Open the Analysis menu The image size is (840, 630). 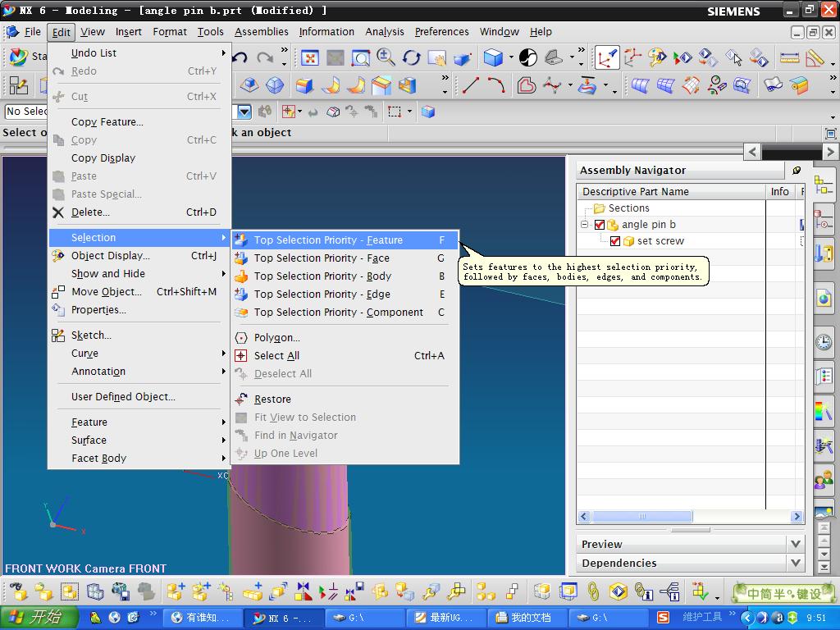385,32
